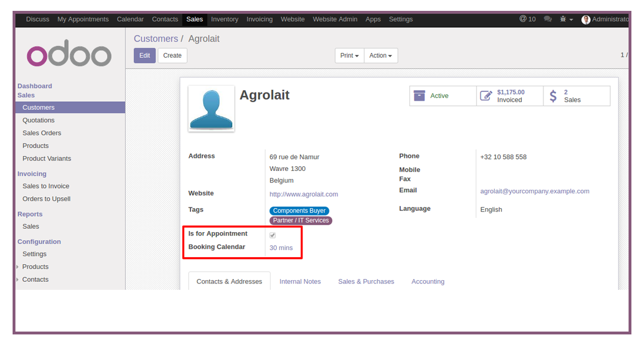Click the Edit button

(x=145, y=55)
